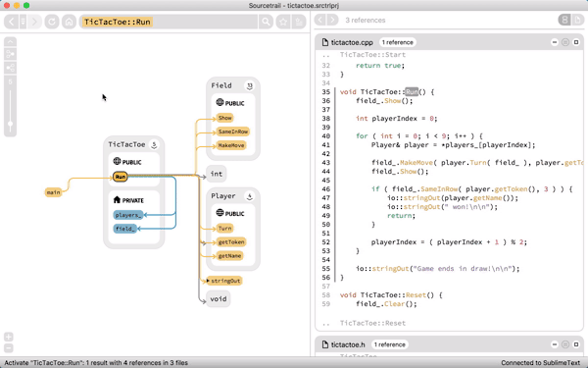Open the navigation history dropdown
Viewport: 588px width, 368px height.
point(23,22)
